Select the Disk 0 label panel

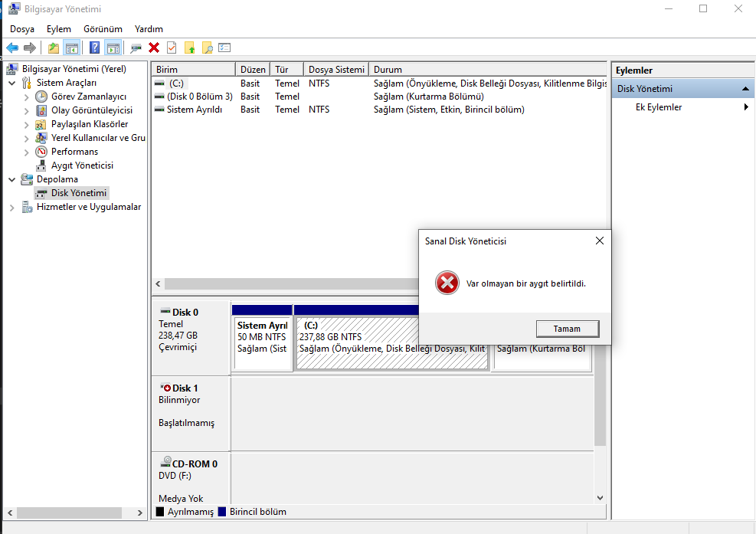pyautogui.click(x=191, y=338)
